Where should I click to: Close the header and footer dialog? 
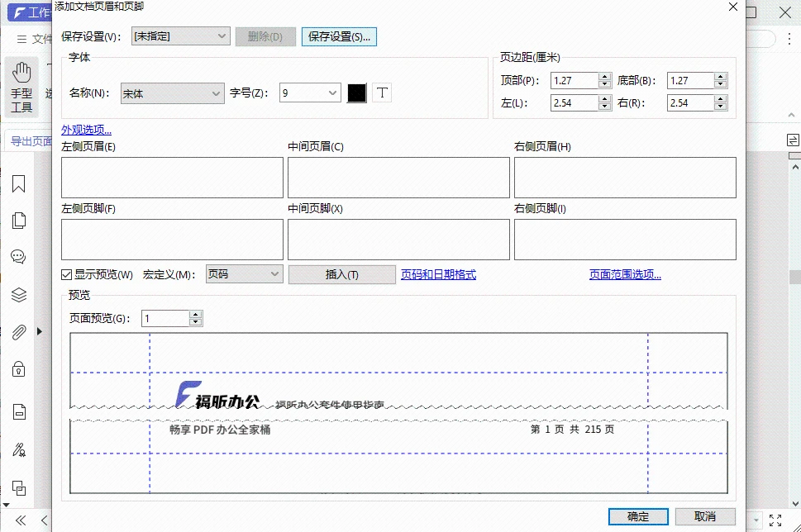click(733, 7)
